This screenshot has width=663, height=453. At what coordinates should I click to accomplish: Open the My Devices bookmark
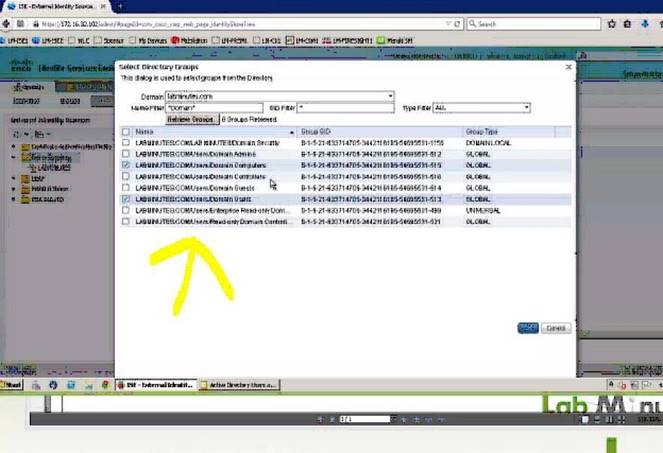(x=148, y=41)
